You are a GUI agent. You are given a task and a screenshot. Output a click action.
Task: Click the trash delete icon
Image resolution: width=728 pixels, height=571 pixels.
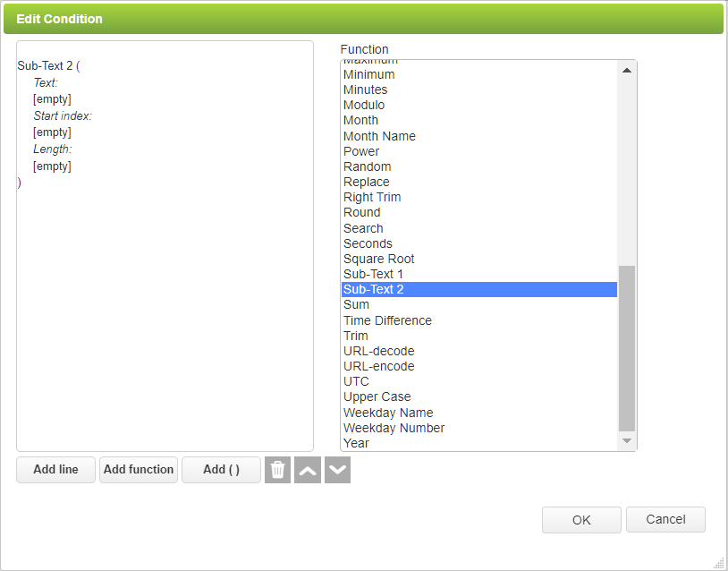click(277, 470)
